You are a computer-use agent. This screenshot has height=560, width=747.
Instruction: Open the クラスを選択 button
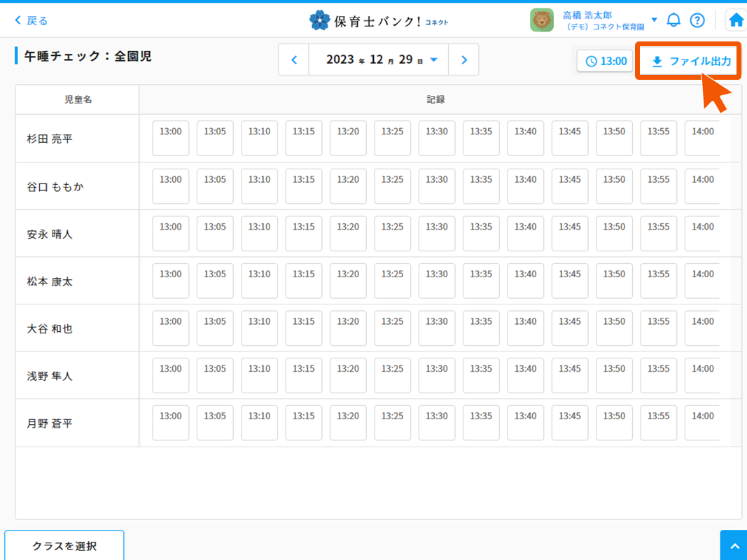pos(64,545)
